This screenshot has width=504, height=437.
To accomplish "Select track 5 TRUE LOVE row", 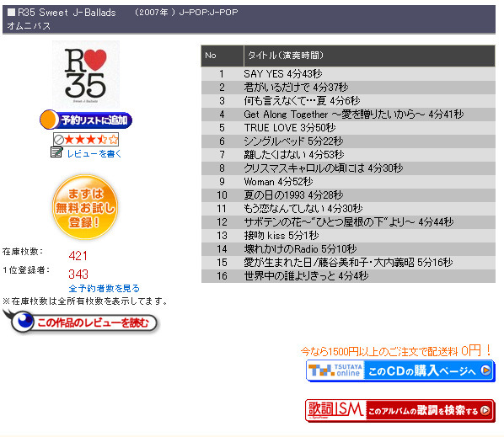I will [348, 128].
